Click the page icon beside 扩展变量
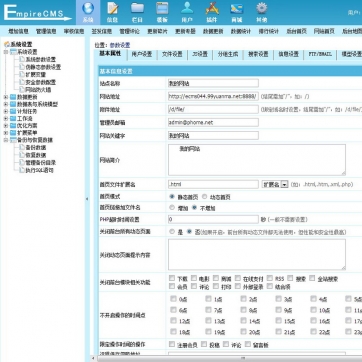 point(22,75)
